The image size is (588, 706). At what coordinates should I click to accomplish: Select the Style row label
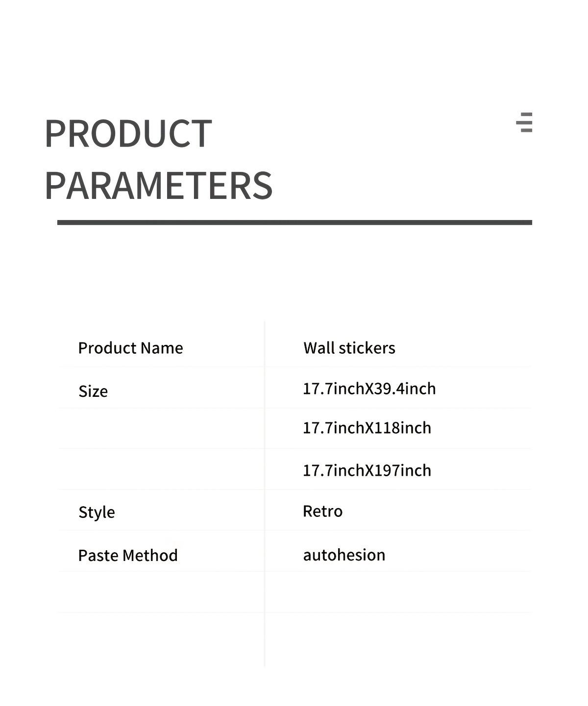coord(97,512)
